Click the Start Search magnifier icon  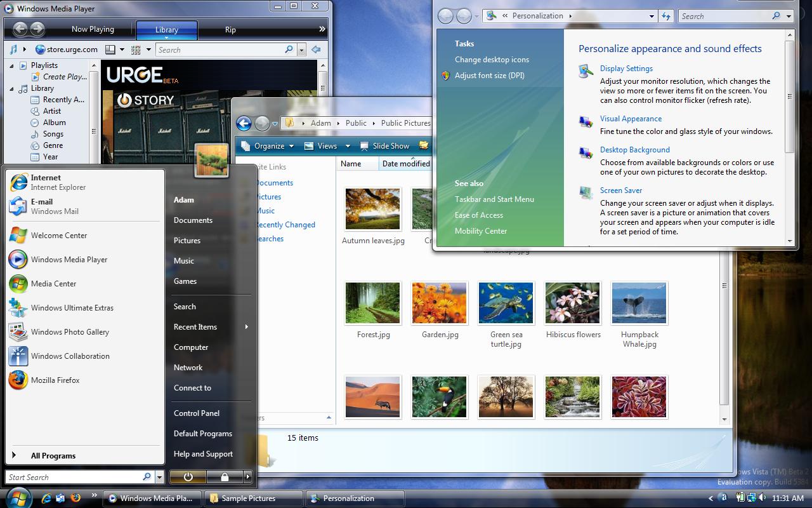[x=147, y=477]
